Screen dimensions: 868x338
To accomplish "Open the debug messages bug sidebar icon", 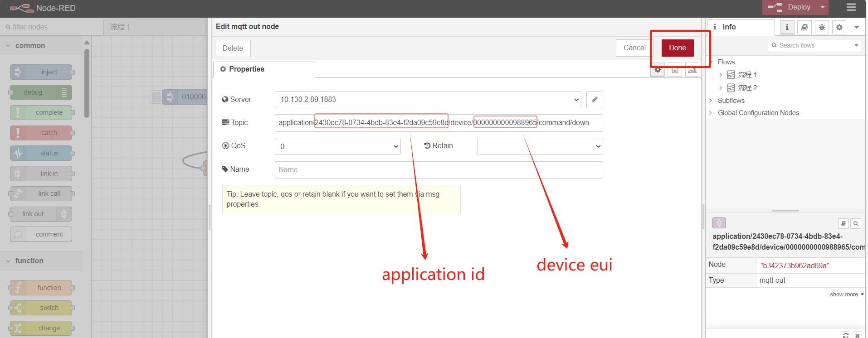I will (x=822, y=27).
